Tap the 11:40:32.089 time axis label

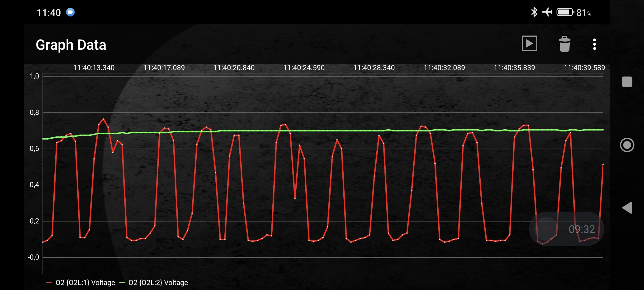point(444,68)
